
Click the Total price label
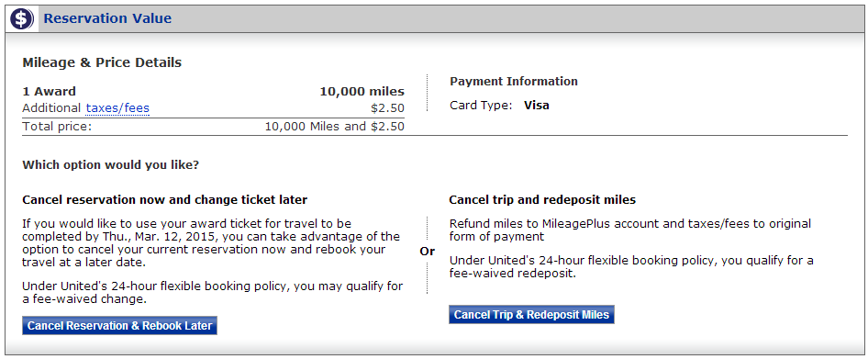tap(57, 127)
